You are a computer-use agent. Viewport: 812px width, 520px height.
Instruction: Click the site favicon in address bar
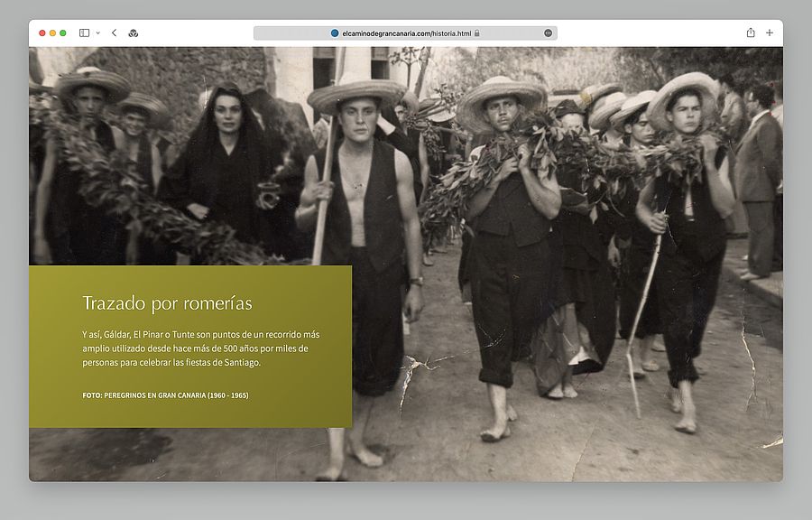pyautogui.click(x=335, y=33)
